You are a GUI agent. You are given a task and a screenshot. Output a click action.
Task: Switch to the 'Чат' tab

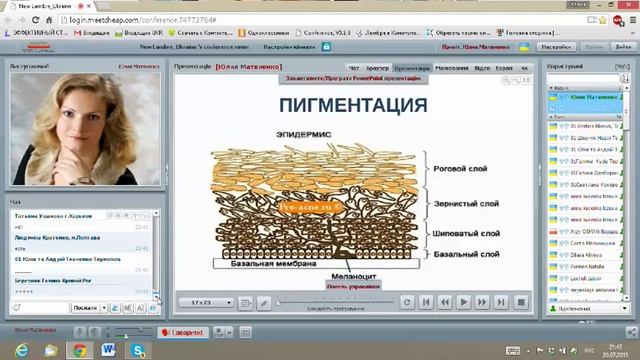pyautogui.click(x=354, y=68)
